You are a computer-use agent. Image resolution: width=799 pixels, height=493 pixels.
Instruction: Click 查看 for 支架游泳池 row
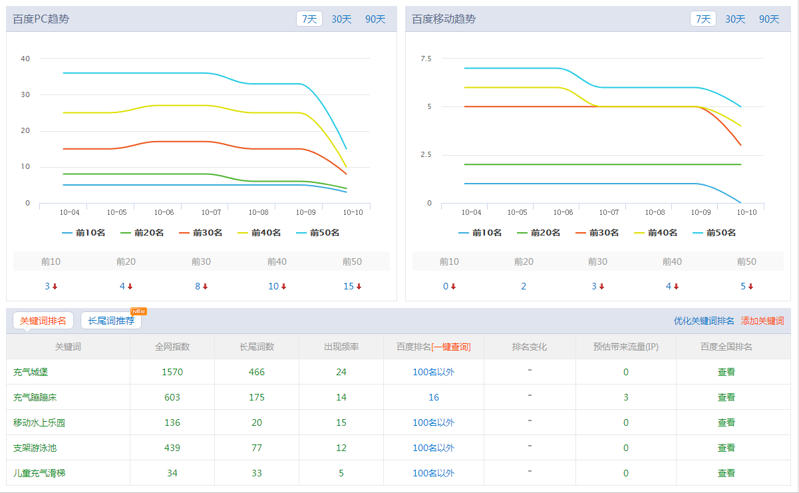point(726,448)
